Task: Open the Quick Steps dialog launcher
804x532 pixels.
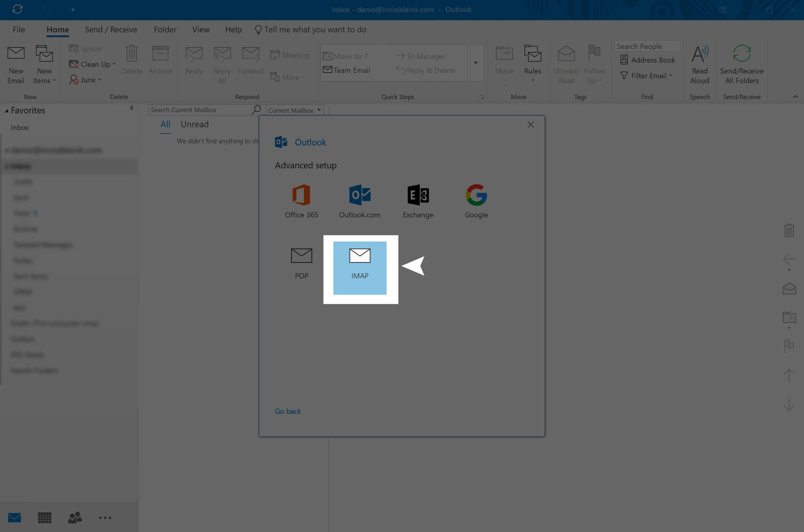Action: click(x=482, y=97)
